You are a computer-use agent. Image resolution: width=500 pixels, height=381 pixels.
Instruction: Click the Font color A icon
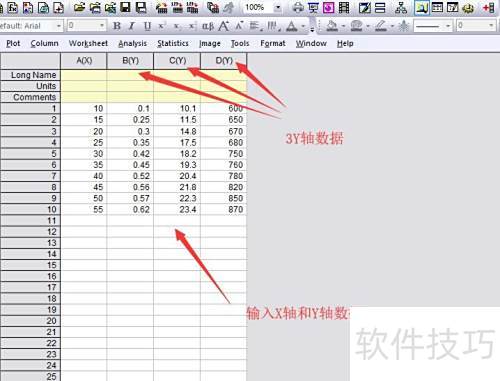[x=292, y=26]
